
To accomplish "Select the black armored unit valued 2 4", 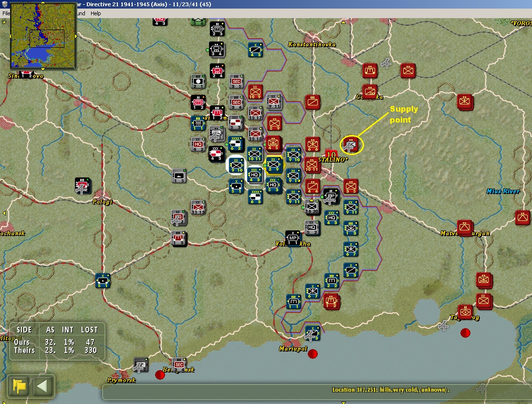I will 217,71.
